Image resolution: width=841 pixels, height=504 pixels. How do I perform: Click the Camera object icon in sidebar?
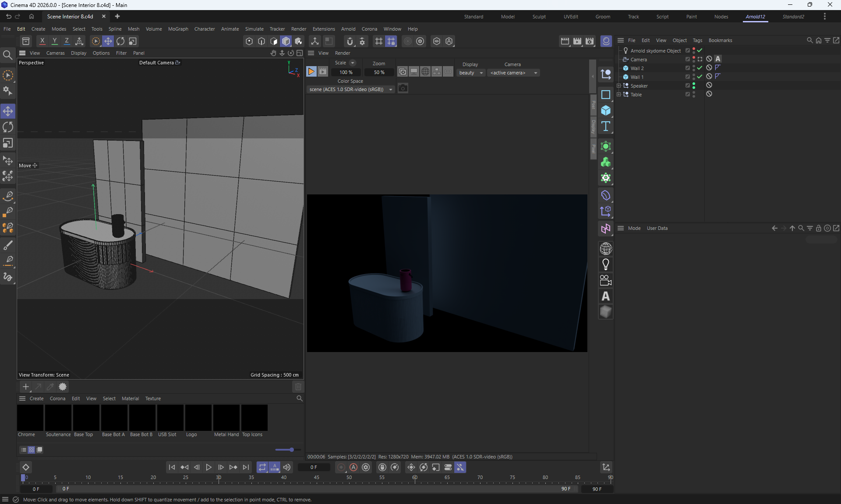click(x=606, y=280)
